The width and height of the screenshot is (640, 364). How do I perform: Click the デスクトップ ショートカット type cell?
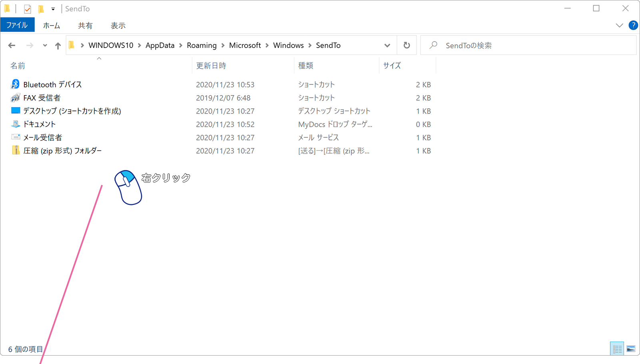(334, 111)
